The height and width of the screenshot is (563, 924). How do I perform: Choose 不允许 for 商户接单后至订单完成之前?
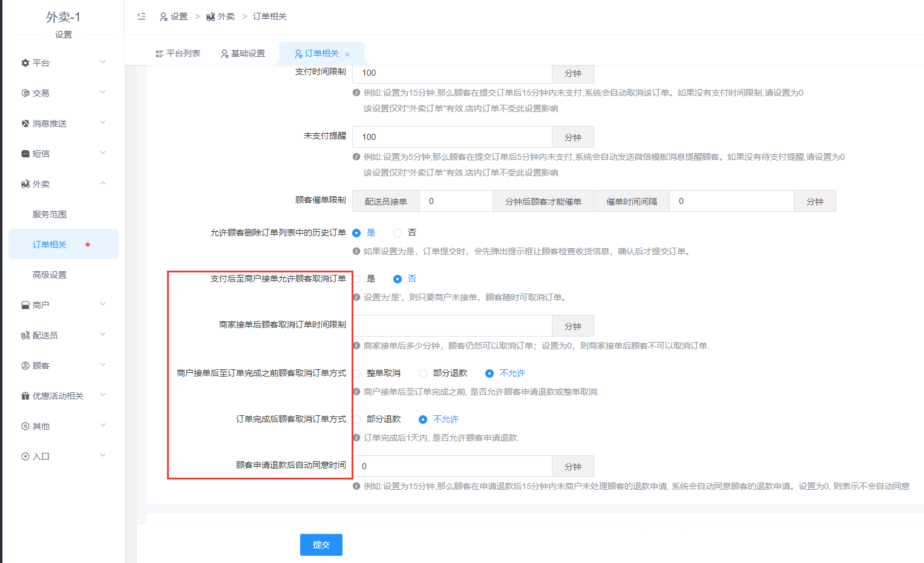point(490,374)
